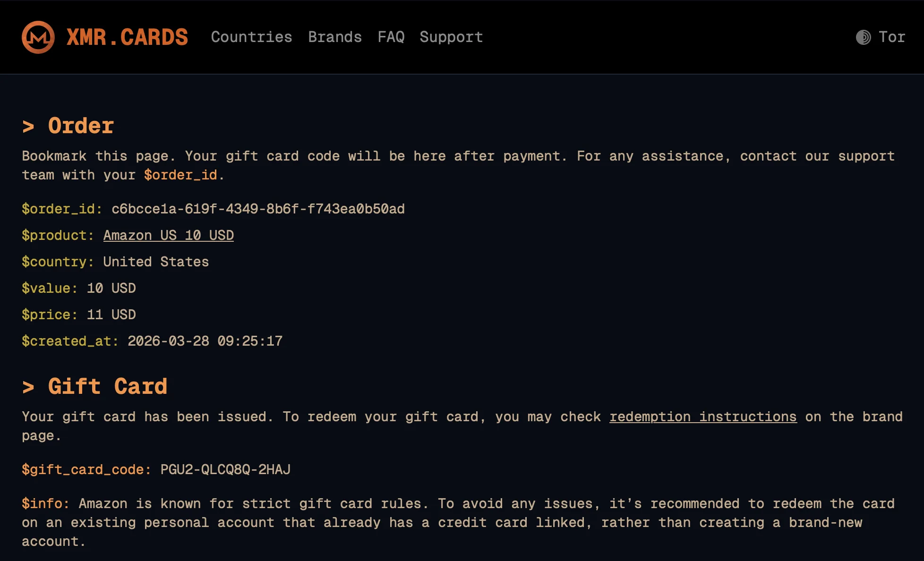Click the Monero logo icon
924x561 pixels.
point(38,37)
